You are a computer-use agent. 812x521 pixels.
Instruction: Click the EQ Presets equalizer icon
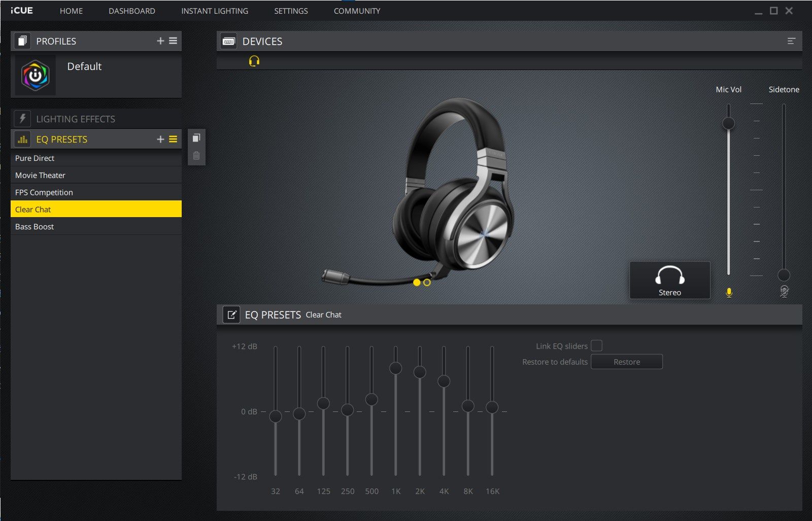point(22,139)
